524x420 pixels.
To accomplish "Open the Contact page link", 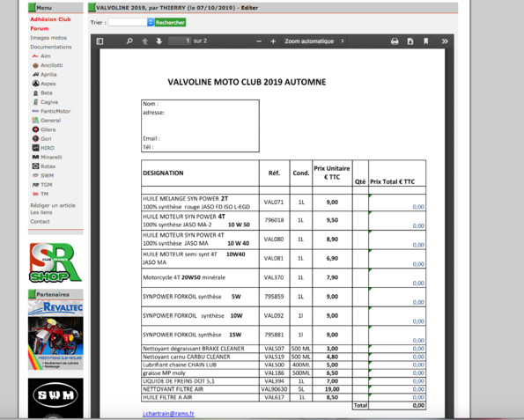I will pyautogui.click(x=40, y=222).
